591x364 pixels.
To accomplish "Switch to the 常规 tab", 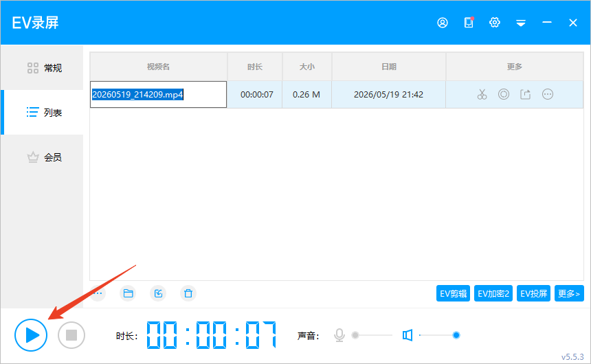I will point(42,68).
